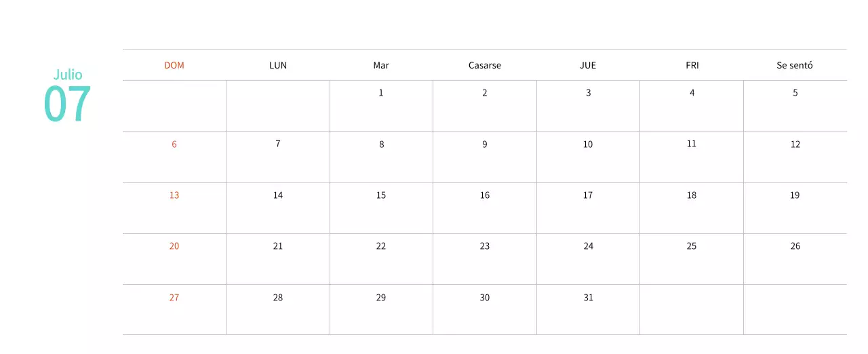
Task: Select Sunday the 6th
Action: point(174,144)
